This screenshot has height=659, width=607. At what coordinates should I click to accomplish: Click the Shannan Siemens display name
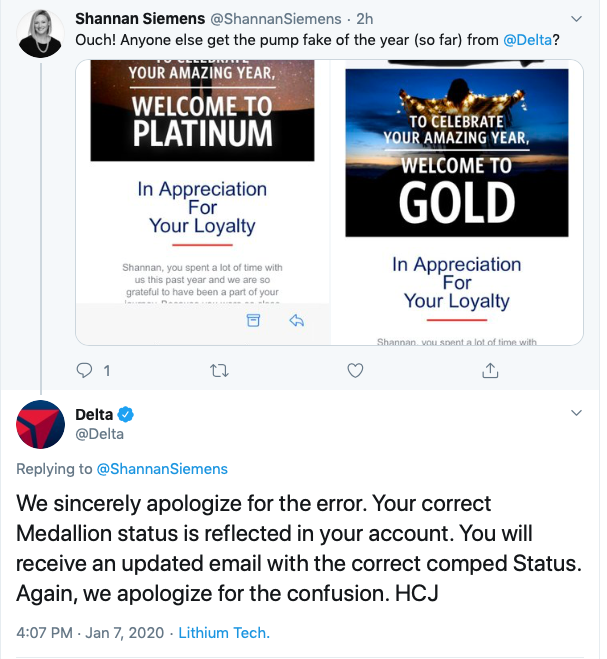[141, 19]
